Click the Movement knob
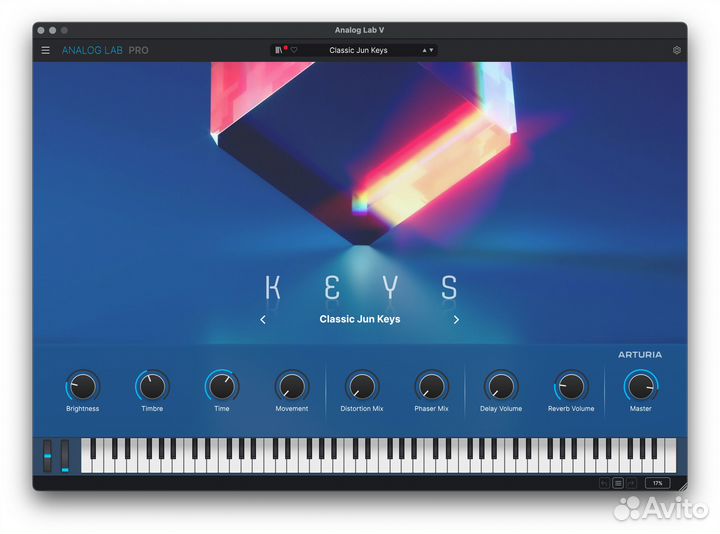Screen dimensions: 720x534 [x=292, y=386]
